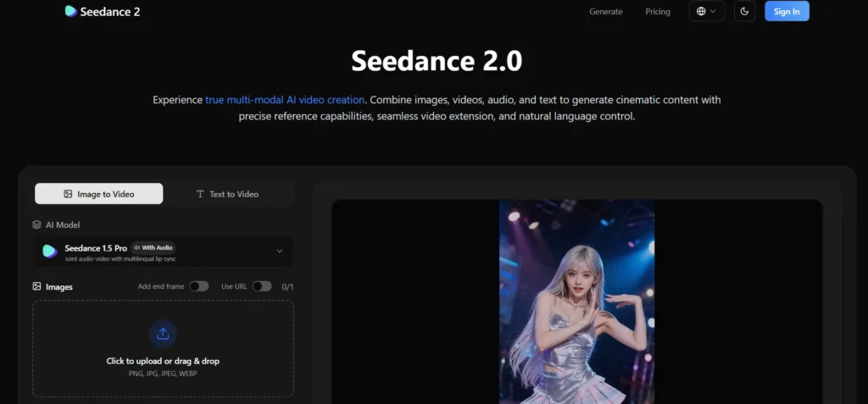This screenshot has height=404, width=868.
Task: Follow the 'true multi-modal AI video creation' link
Action: [x=285, y=100]
